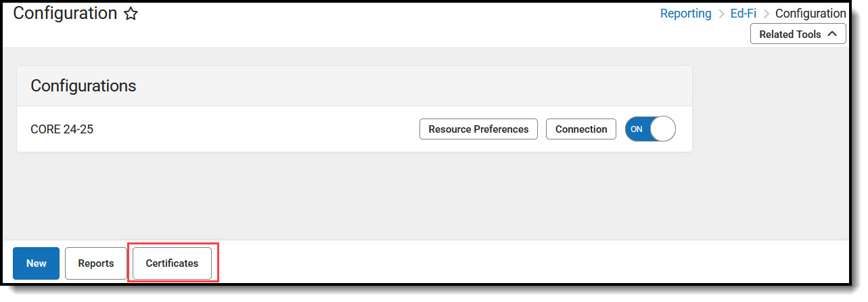Click the chevron arrow in Related Tools
Screen dimensions: 868x302
(832, 34)
